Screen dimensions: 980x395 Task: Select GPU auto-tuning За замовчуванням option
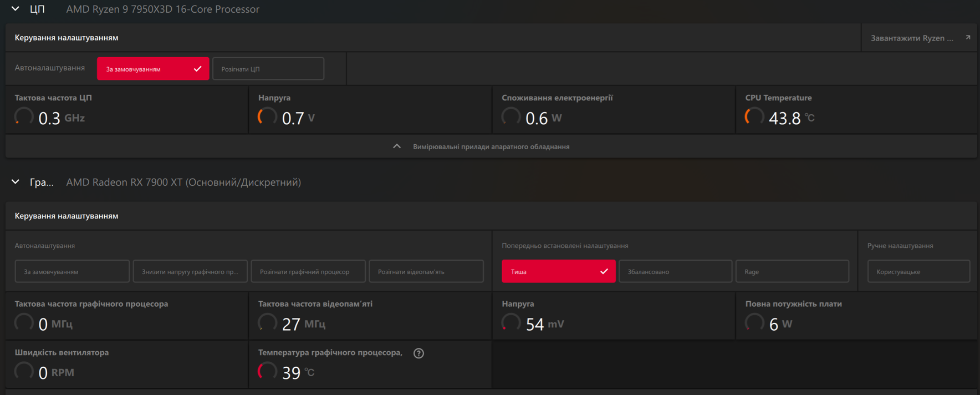72,271
